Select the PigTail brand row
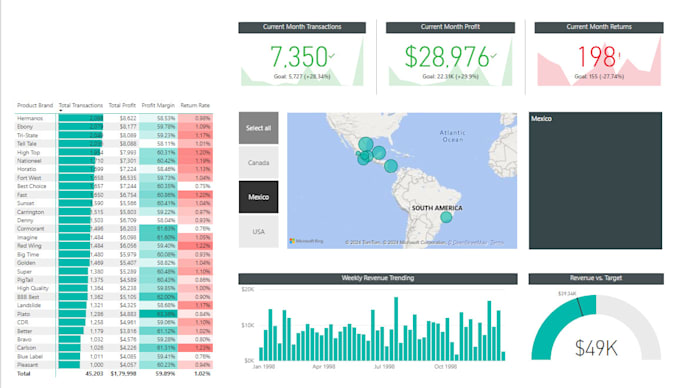Viewport: 680px width, 388px height. click(114, 280)
